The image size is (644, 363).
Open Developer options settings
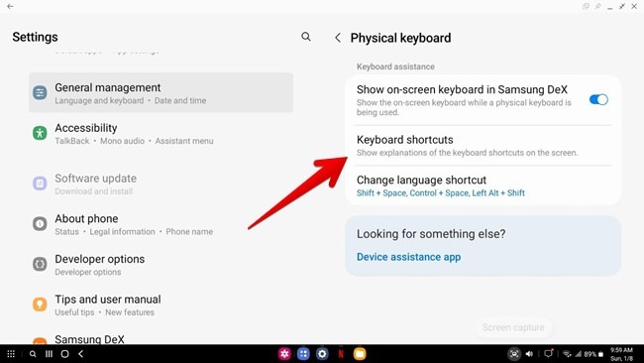(161, 265)
